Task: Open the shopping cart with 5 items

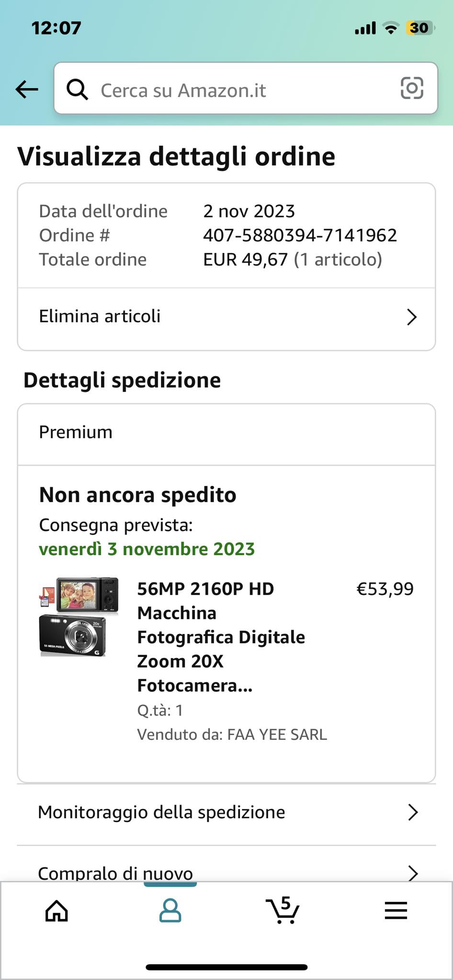Action: pyautogui.click(x=283, y=910)
